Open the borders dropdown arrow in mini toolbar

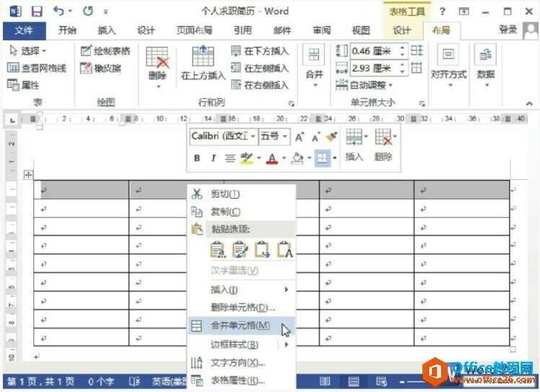coord(335,158)
